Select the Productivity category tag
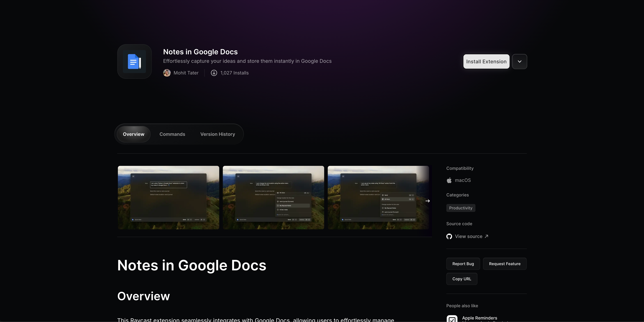This screenshot has width=644, height=322. point(461,208)
